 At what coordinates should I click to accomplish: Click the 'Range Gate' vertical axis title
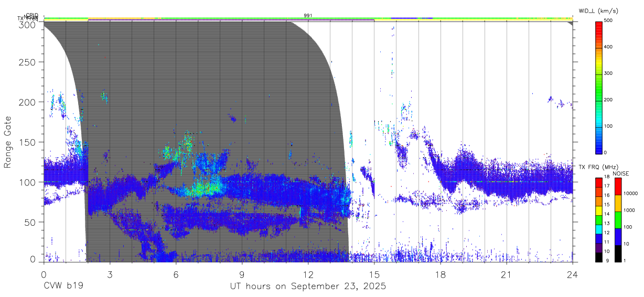[x=8, y=141]
